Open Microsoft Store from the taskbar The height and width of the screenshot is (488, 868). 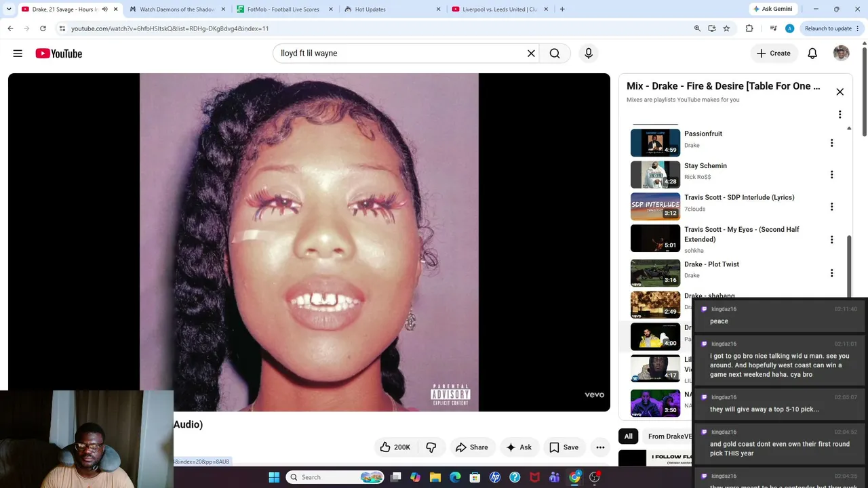(475, 477)
